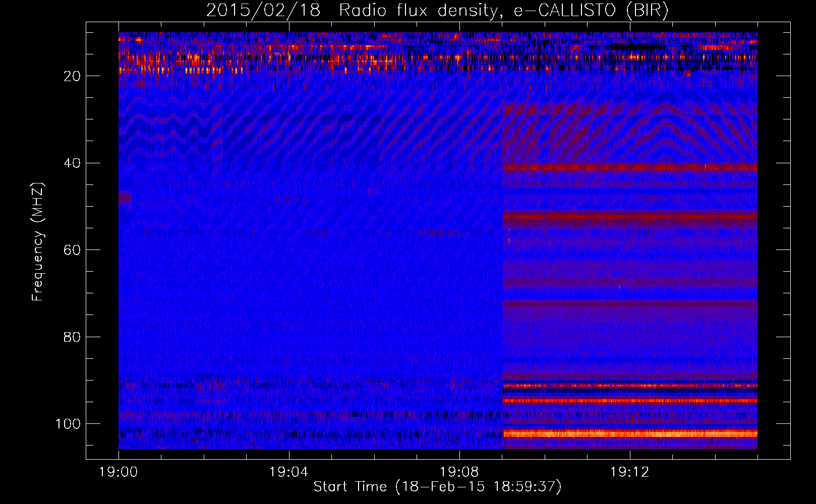Click the 40 MHz frequency tick label
This screenshot has width=816, height=504.
click(x=72, y=163)
